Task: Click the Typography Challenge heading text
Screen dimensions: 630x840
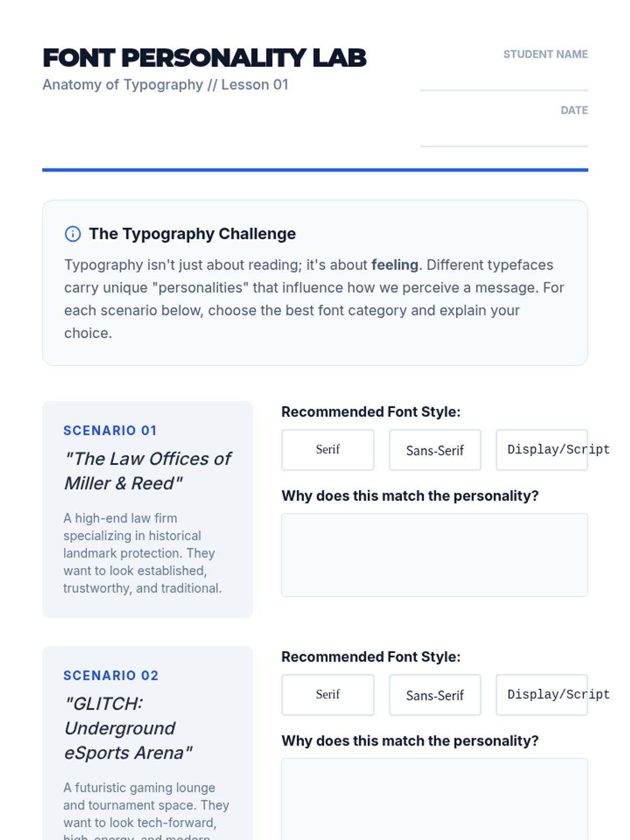Action: (192, 234)
